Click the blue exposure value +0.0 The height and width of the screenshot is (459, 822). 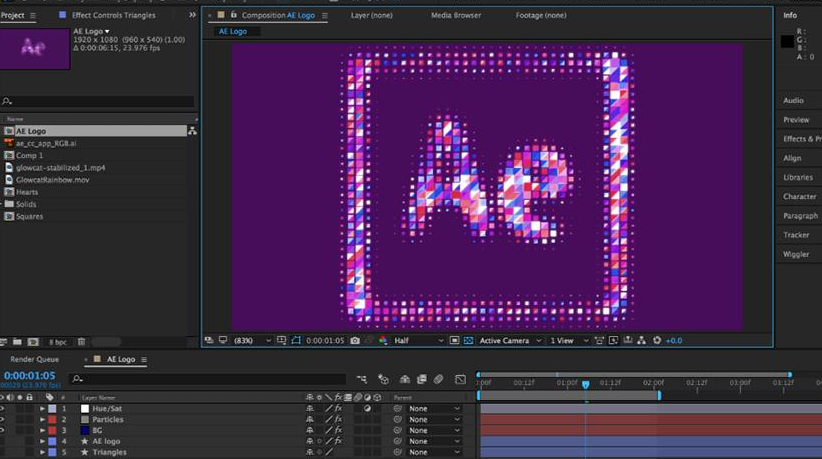click(674, 341)
